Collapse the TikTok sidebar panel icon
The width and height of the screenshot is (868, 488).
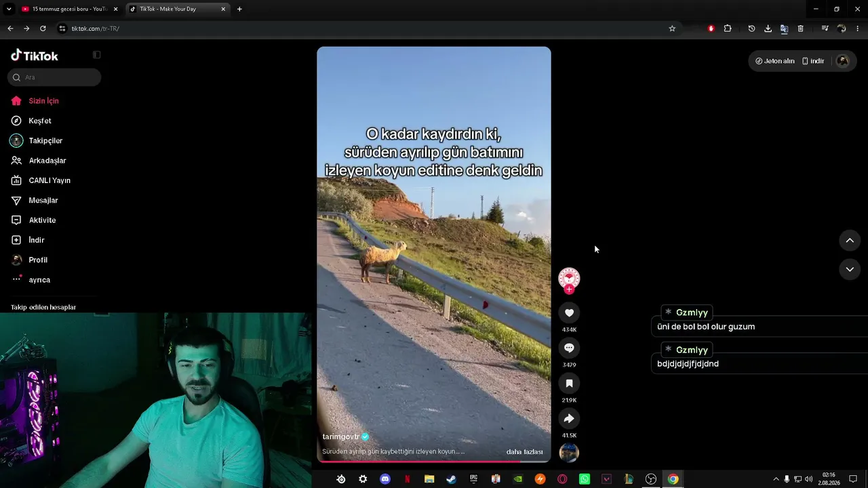(96, 55)
